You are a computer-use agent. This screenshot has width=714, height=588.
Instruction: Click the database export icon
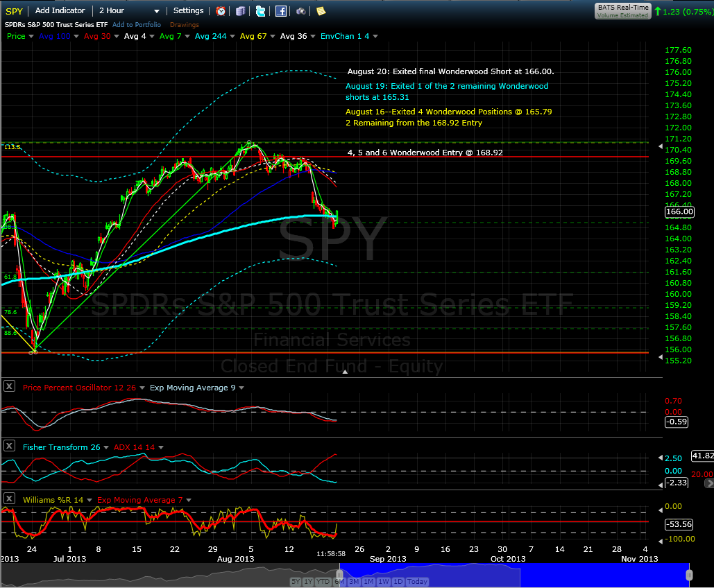240,11
